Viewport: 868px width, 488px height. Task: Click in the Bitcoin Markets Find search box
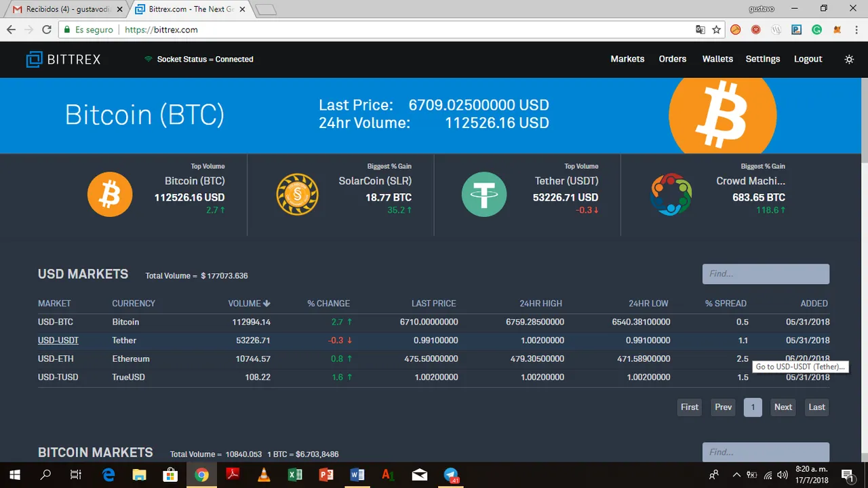(x=766, y=452)
